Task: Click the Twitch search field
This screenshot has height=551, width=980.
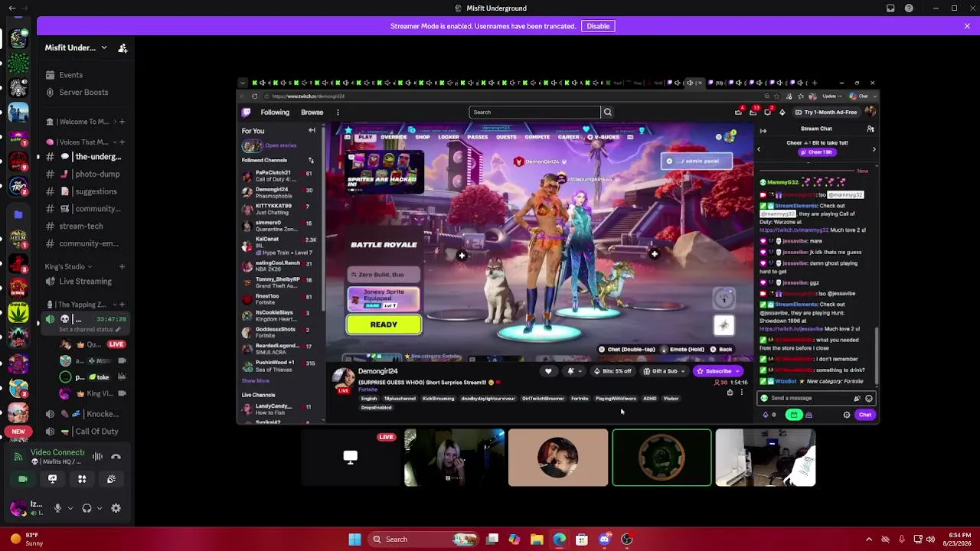Action: point(534,112)
